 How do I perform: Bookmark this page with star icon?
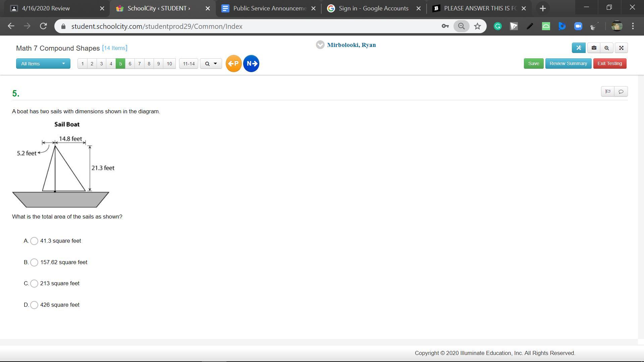(x=477, y=26)
